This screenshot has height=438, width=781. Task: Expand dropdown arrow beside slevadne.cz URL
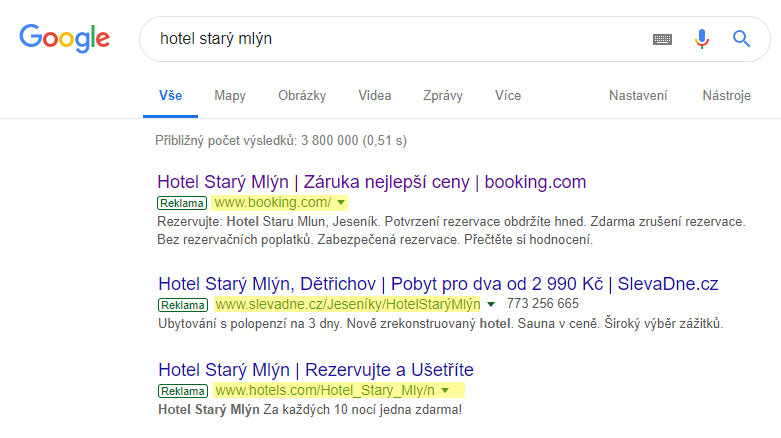[x=490, y=304]
